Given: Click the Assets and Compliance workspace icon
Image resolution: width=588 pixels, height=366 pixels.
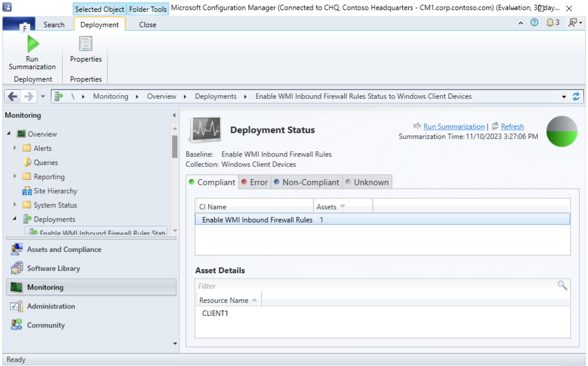Looking at the screenshot, I should point(17,250).
